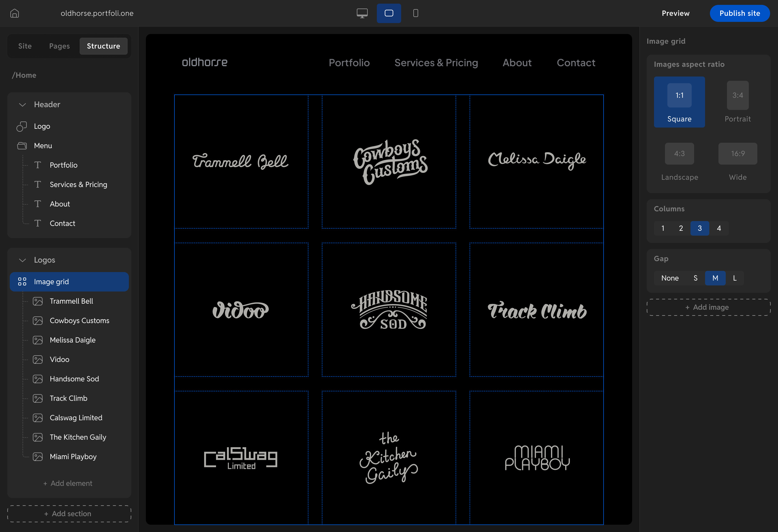The image size is (778, 532).
Task: Click the image icon beside Trammell Bell
Action: pos(38,301)
